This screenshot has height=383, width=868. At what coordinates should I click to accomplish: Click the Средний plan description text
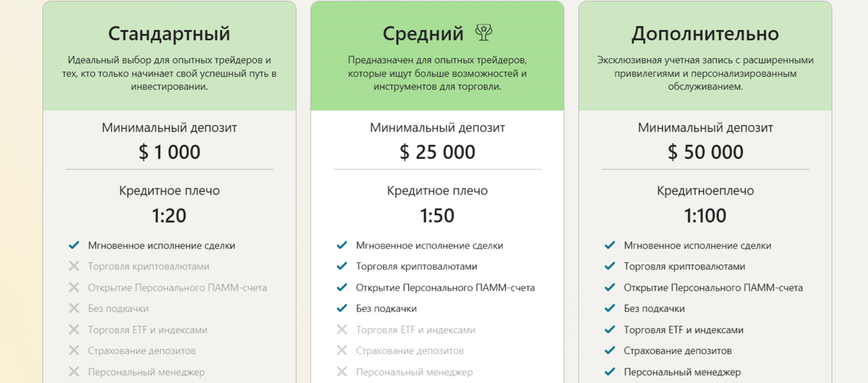point(437,73)
